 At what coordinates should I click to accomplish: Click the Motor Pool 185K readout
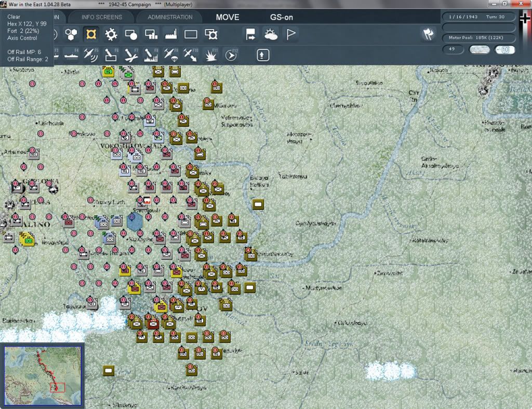(478, 37)
